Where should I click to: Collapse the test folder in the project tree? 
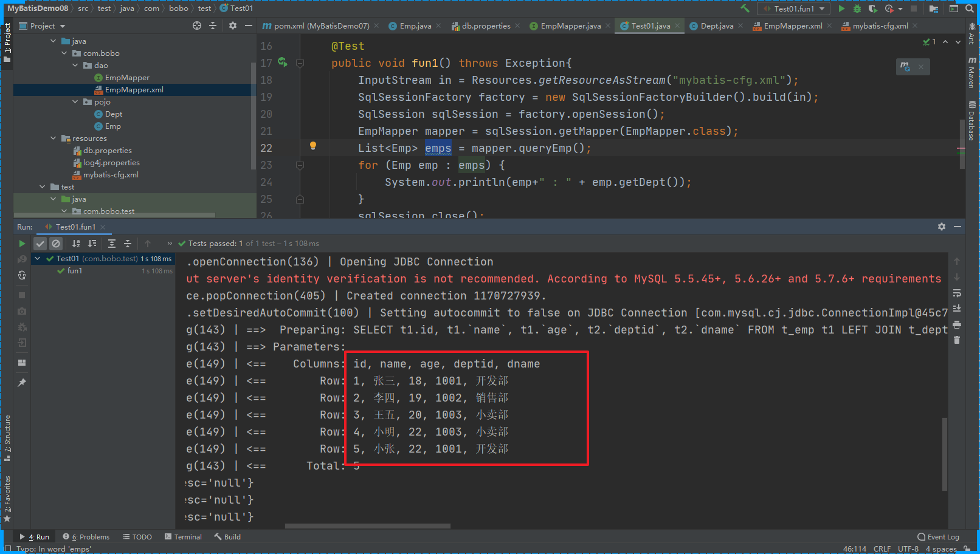click(x=43, y=187)
